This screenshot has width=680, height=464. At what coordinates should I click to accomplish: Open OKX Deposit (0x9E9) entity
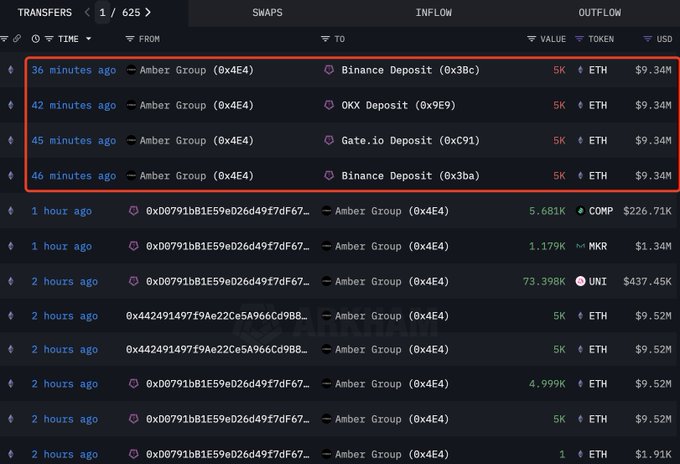[398, 105]
